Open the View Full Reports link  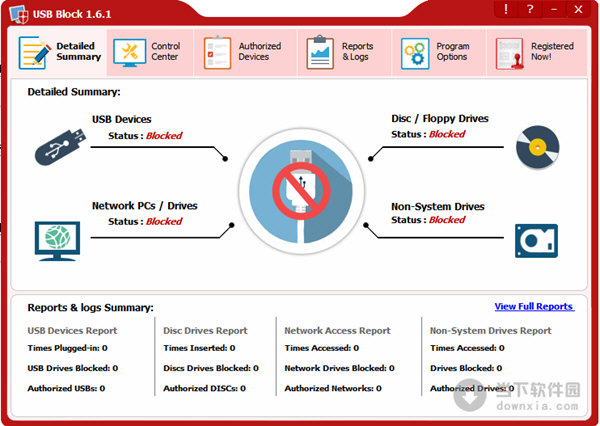534,307
